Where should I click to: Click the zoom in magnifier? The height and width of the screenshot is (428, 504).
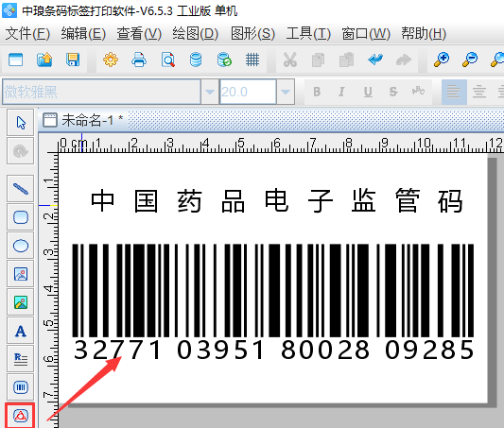[442, 60]
